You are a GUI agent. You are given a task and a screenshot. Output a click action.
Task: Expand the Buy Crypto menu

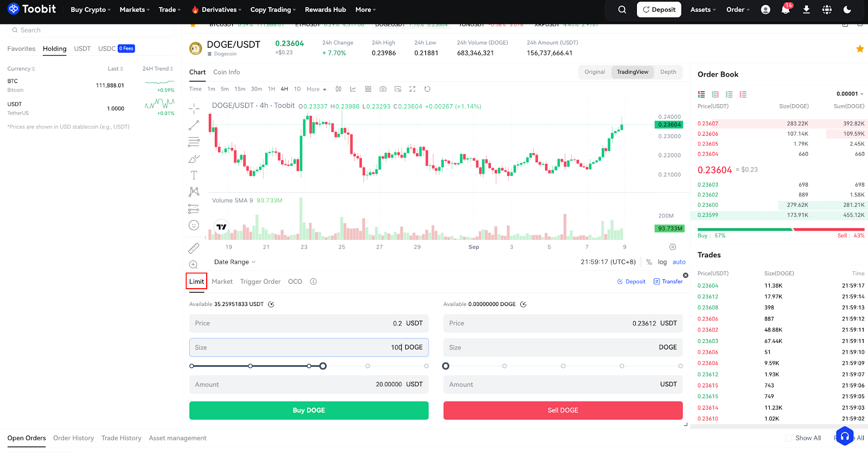click(91, 10)
